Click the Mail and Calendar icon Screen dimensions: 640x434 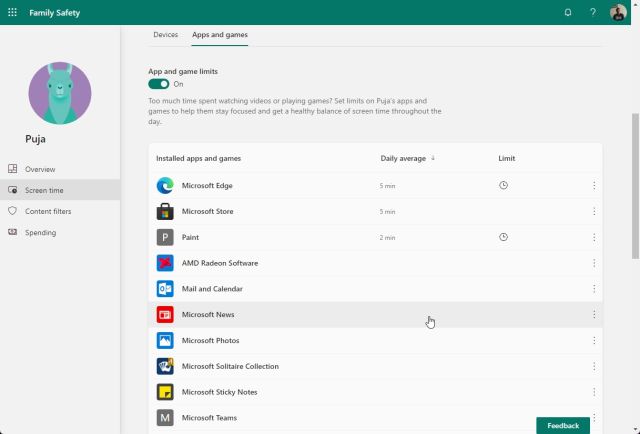165,289
